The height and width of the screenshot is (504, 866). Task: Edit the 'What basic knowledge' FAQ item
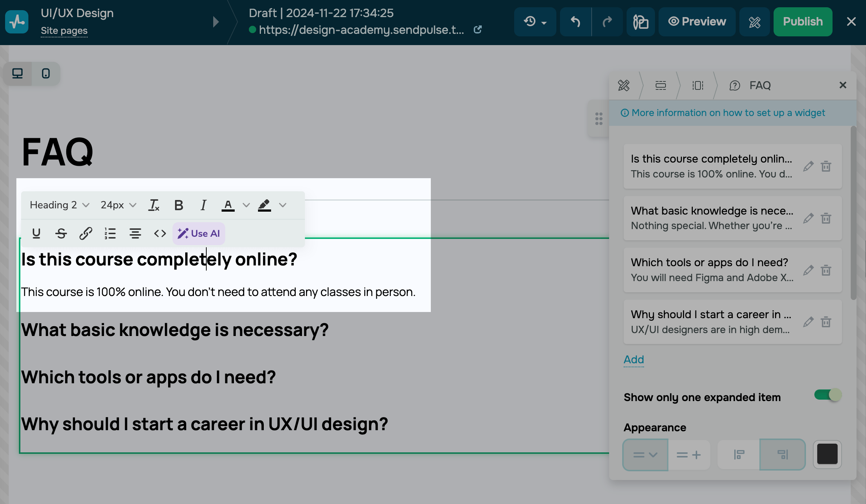tap(808, 219)
